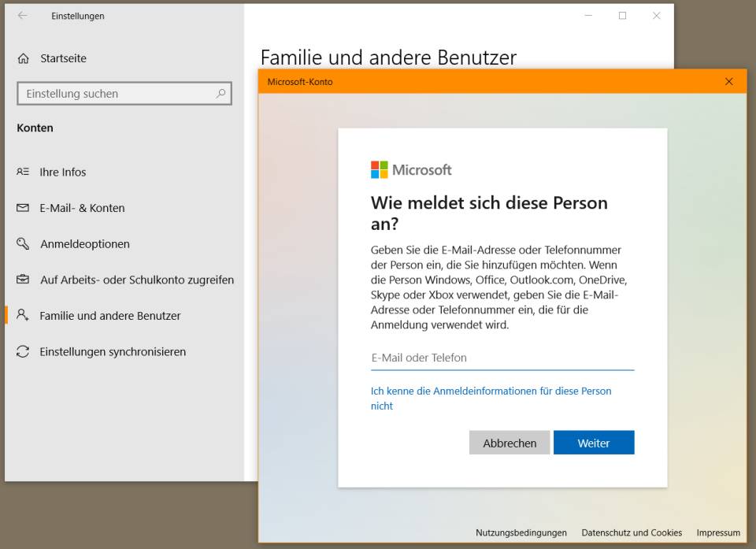
Task: Click the Microsoft-Konto title bar text
Action: click(300, 82)
